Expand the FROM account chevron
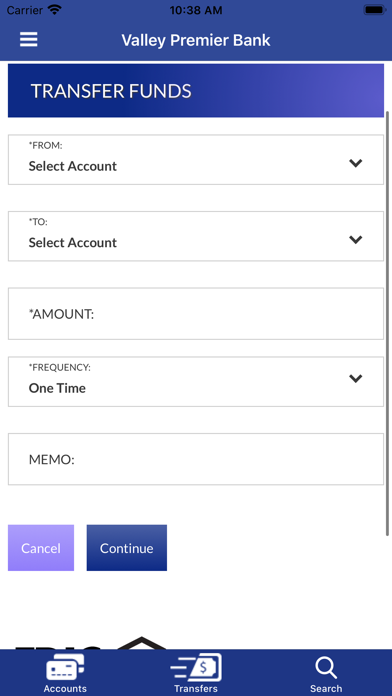 [x=356, y=163]
